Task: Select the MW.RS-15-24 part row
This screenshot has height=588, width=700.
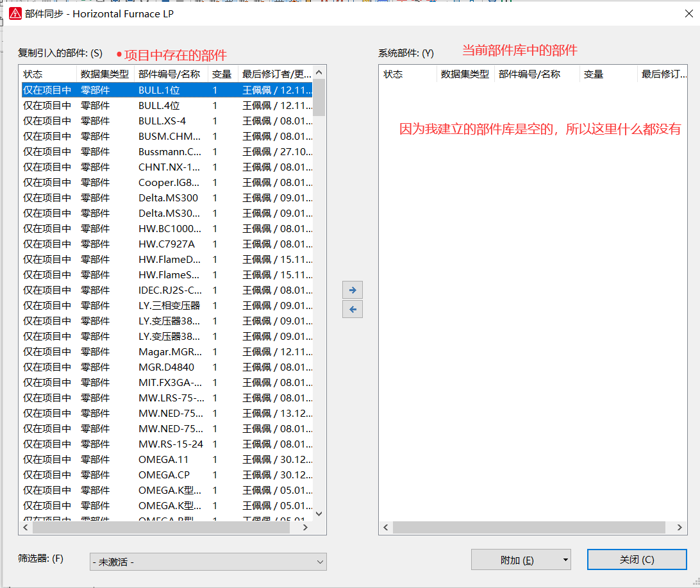Action: (167, 444)
